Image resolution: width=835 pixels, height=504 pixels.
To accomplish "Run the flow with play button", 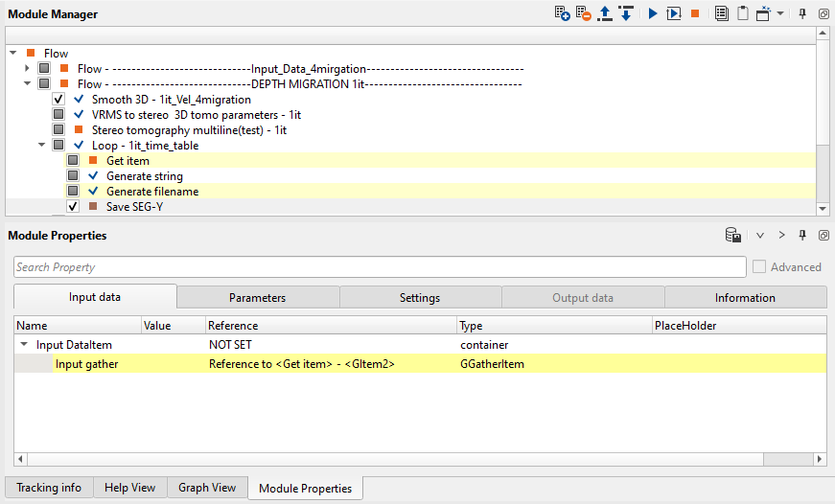I will (652, 13).
